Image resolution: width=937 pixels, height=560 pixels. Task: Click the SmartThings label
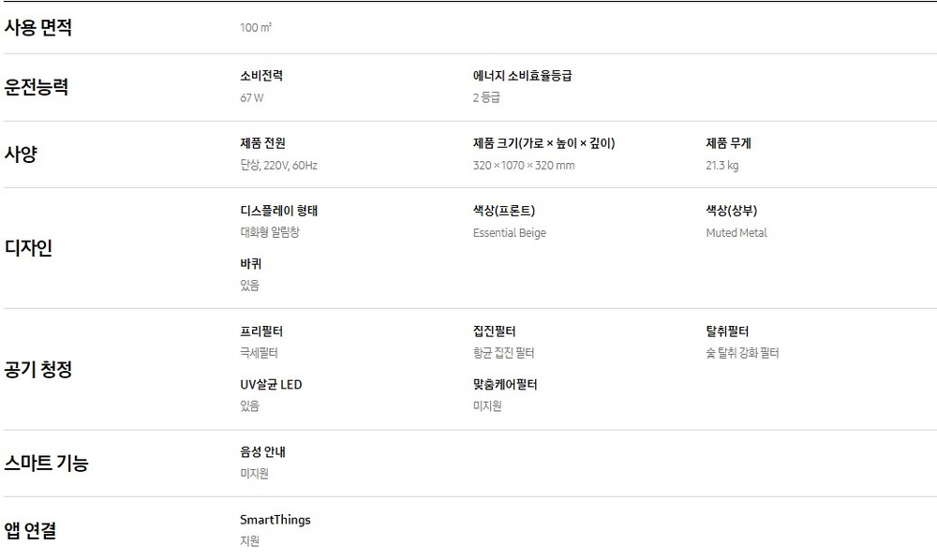[275, 520]
